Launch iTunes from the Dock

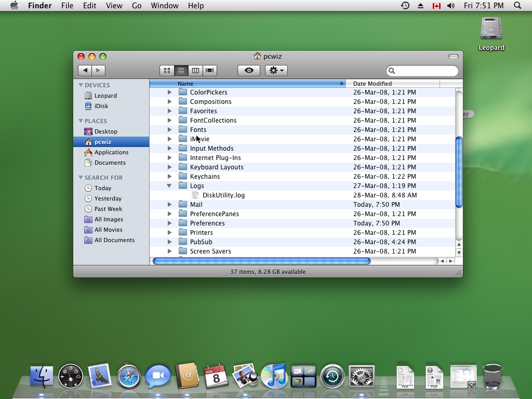[274, 376]
